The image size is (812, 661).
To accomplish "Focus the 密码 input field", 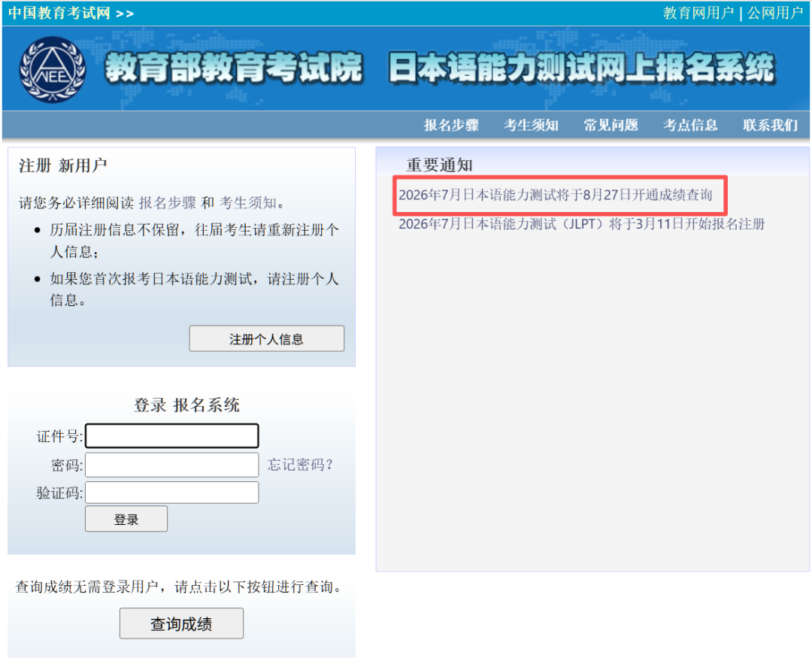I will coord(172,465).
